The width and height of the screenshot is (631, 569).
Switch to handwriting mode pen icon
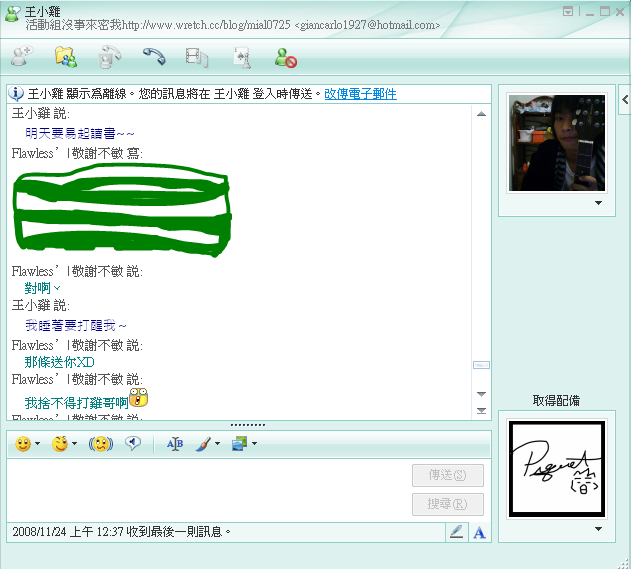457,532
